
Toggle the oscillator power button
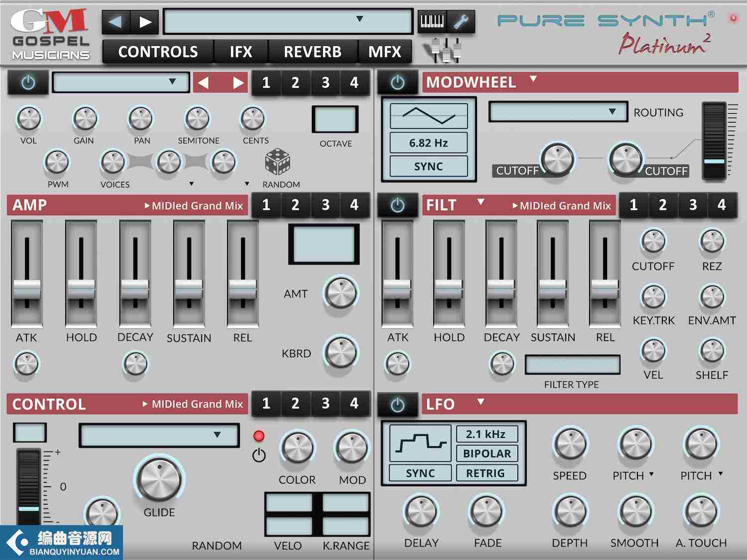(28, 83)
